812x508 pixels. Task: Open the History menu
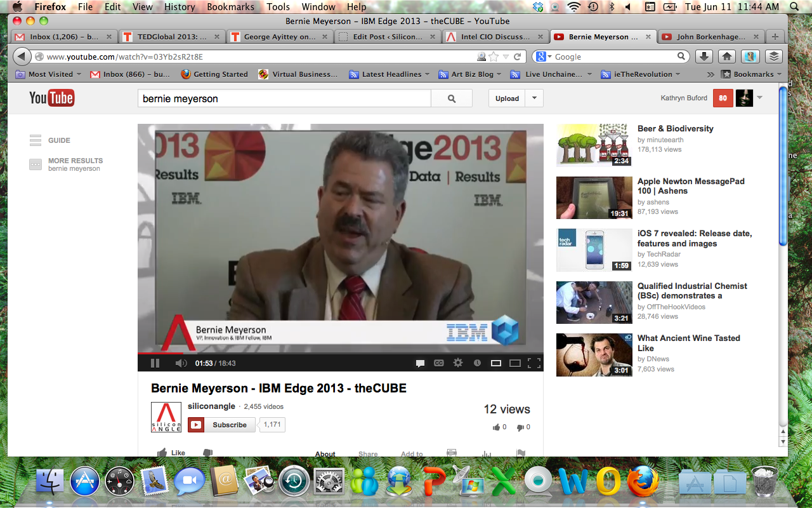180,7
